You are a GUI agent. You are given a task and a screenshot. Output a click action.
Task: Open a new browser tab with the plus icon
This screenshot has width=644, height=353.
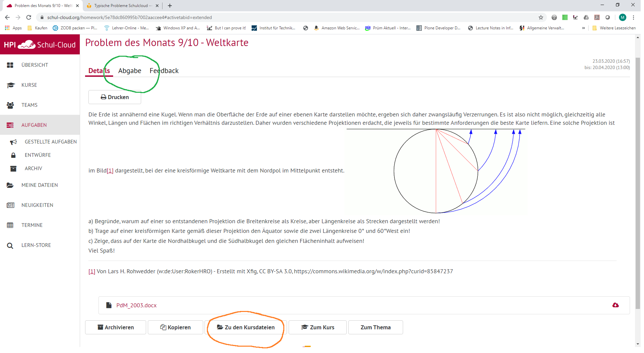click(x=171, y=6)
